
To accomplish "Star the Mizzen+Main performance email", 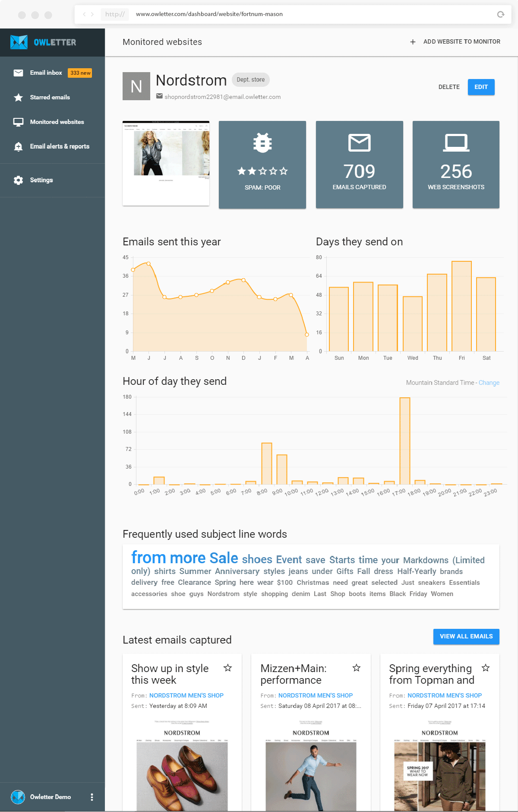I will pyautogui.click(x=357, y=668).
